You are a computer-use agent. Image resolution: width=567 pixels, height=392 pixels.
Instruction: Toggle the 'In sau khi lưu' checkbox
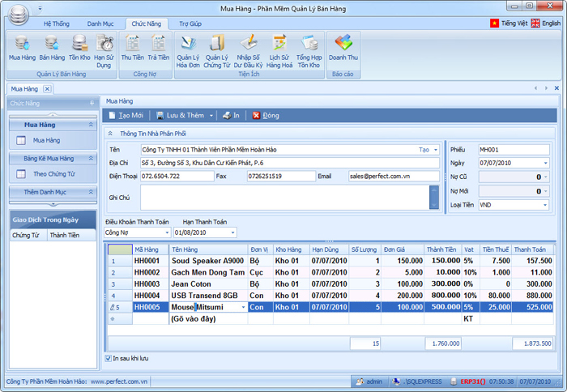coord(109,357)
